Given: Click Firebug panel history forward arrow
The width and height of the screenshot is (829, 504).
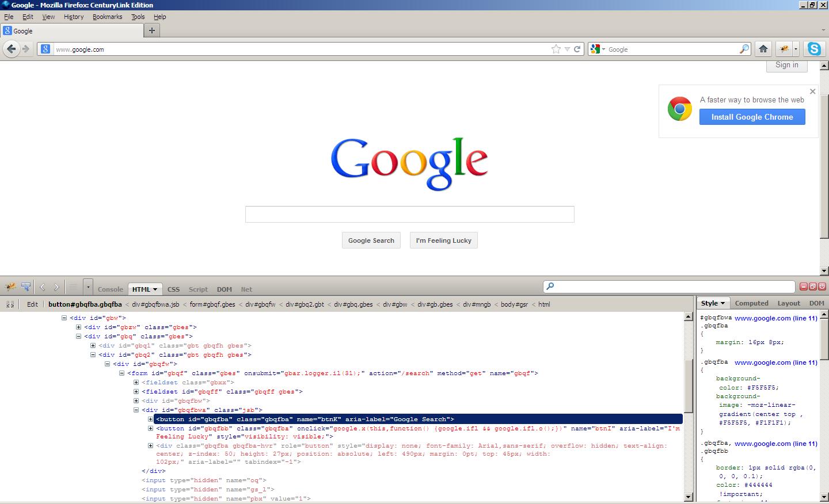Looking at the screenshot, I should point(56,287).
